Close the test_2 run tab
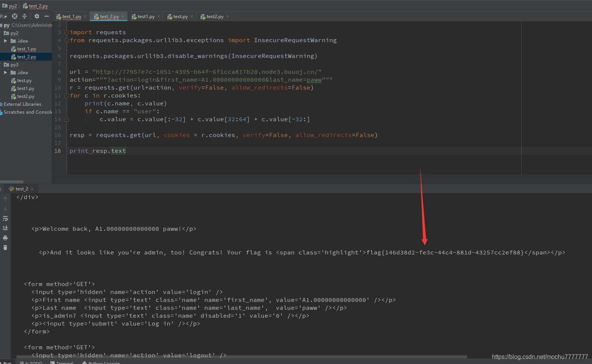Viewport: 592px width, 364px height. point(32,189)
